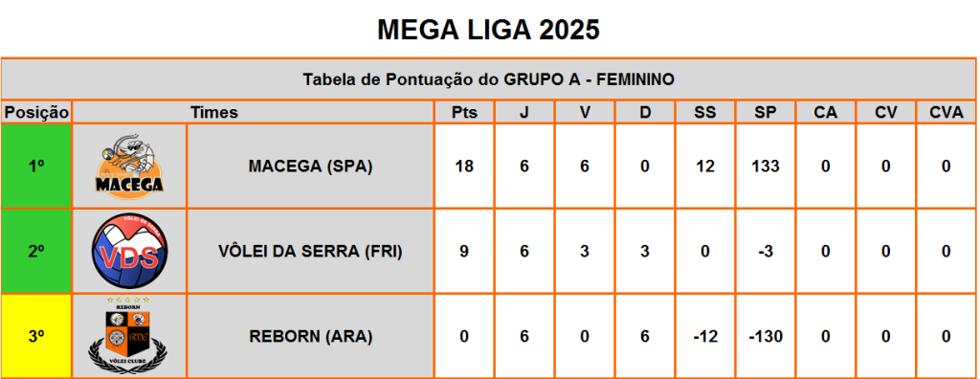Viewport: 980px width, 379px height.
Task: Select the green 1º position cell
Action: click(x=36, y=166)
